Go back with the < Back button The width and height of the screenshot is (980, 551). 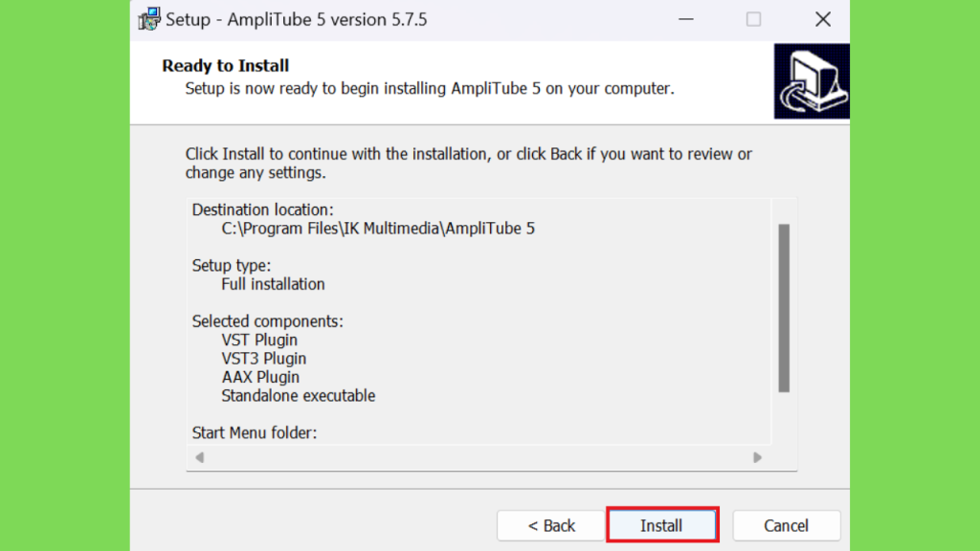click(550, 525)
